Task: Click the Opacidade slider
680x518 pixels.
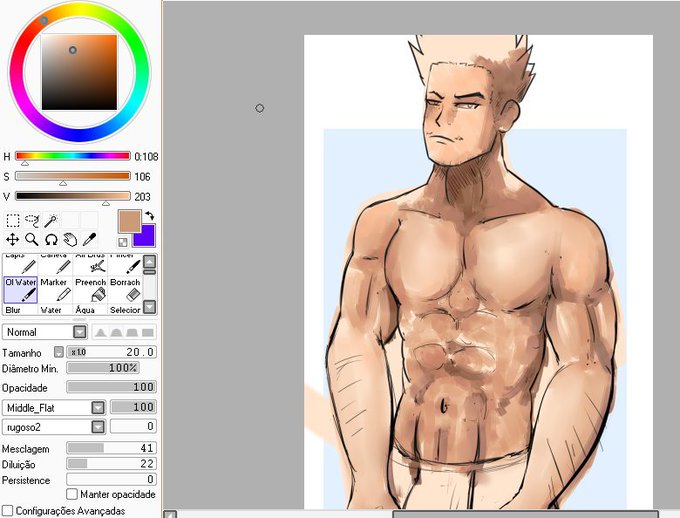Action: [x=111, y=387]
